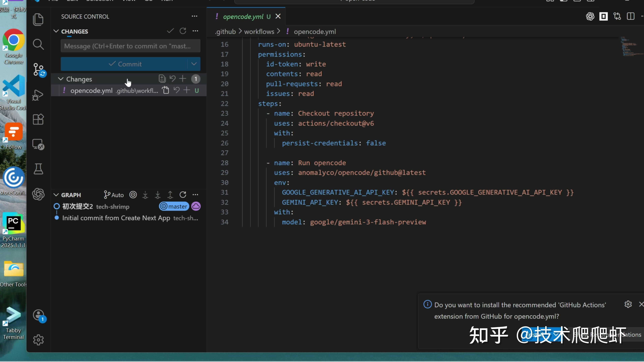Viewport: 644px width, 362px height.
Task: Open changes compare icon in editor toolbar
Action: pos(617,16)
